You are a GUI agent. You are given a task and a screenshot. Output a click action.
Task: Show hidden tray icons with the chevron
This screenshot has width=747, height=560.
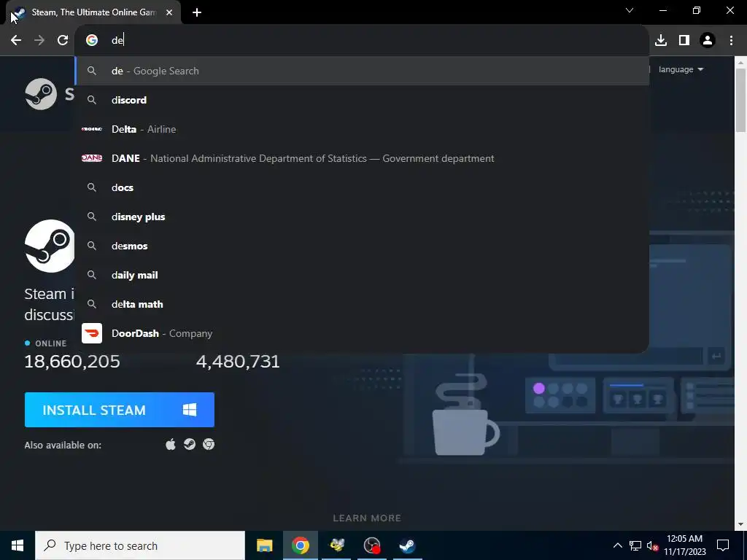(x=617, y=545)
